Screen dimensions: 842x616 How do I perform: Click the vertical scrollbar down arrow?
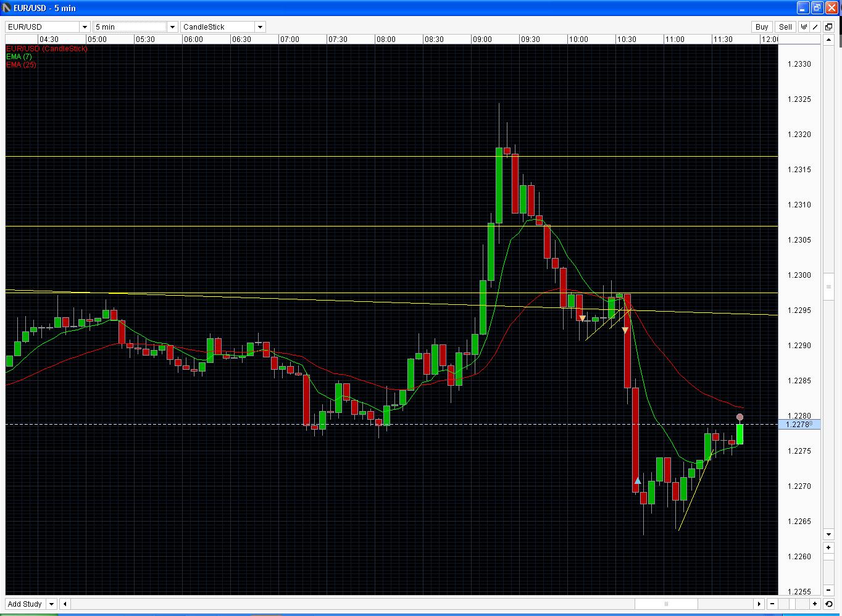pos(829,535)
